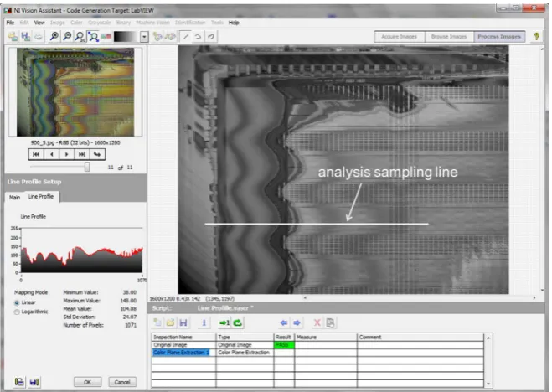
Task: Click the OK button
Action: point(87,382)
